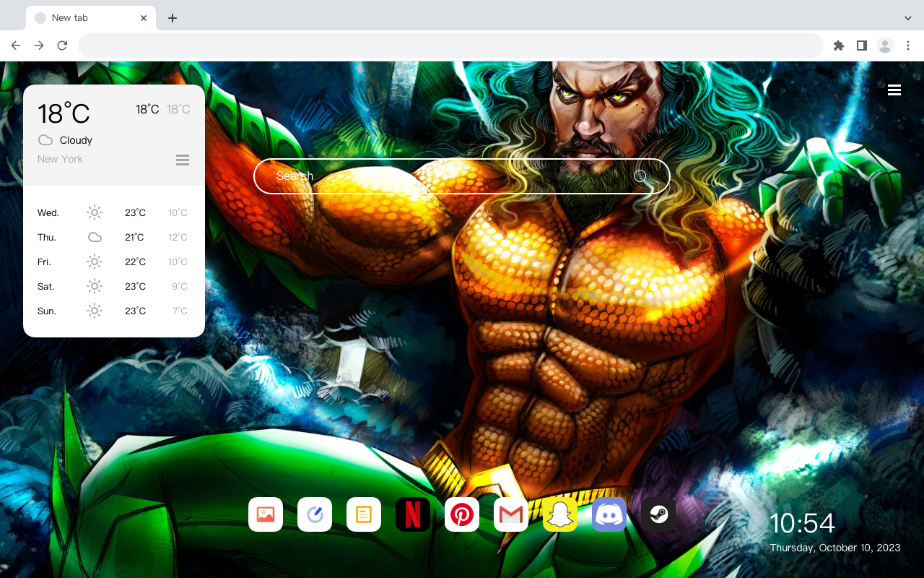Click the Wed. sunny weather icon

(95, 212)
